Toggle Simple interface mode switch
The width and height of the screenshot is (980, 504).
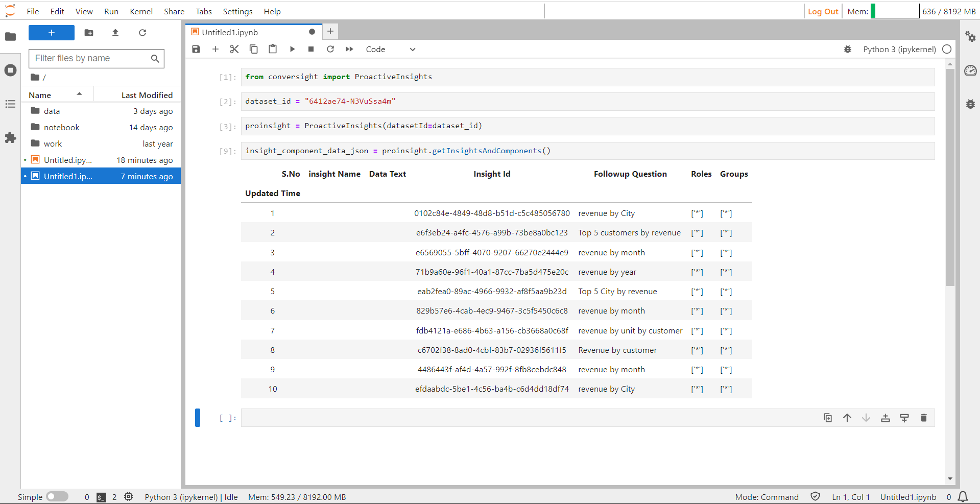57,496
